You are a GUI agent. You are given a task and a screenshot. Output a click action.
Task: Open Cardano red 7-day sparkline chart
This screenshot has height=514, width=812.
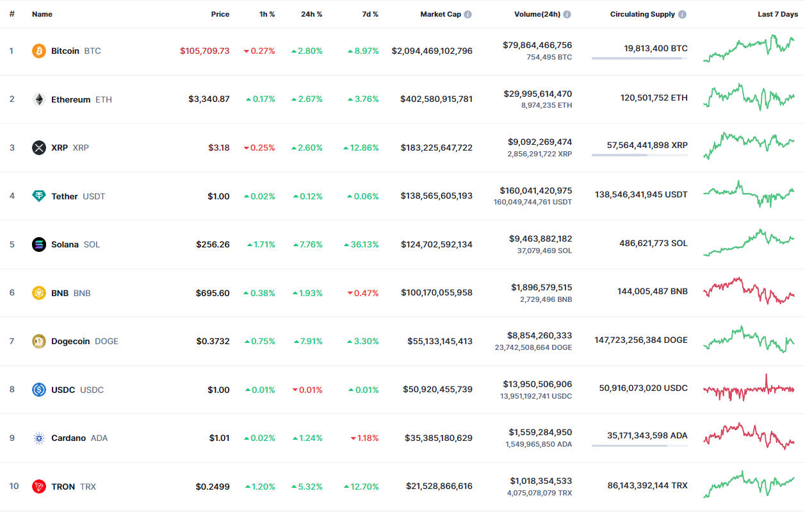[x=749, y=436]
